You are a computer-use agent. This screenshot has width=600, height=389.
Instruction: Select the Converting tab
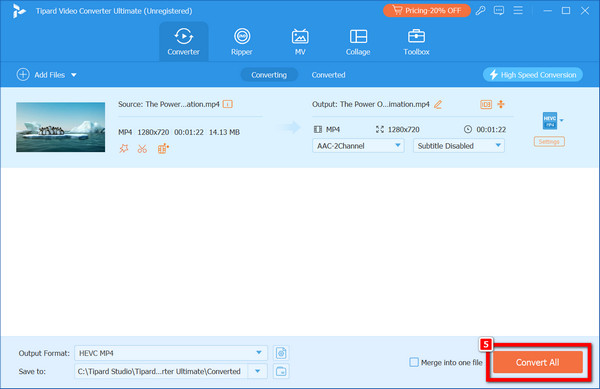click(269, 75)
